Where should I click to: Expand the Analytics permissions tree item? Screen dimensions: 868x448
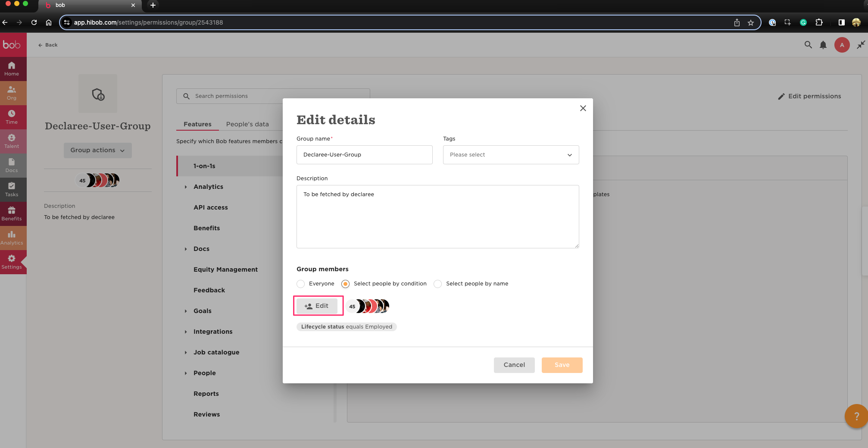[186, 187]
